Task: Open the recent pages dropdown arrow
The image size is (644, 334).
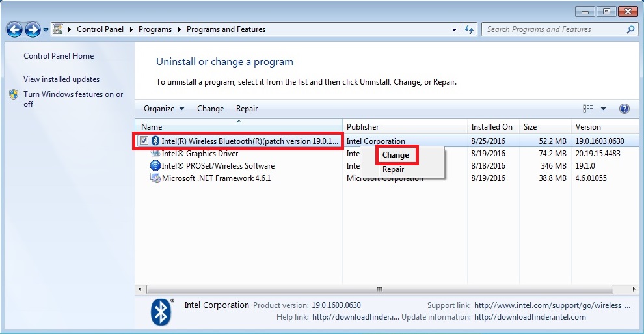Action: pos(46,30)
